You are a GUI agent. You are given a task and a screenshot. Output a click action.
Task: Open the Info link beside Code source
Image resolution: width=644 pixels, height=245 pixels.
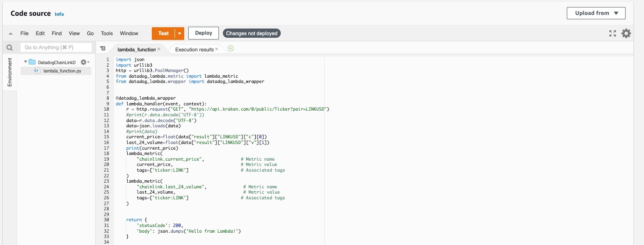[x=59, y=14]
